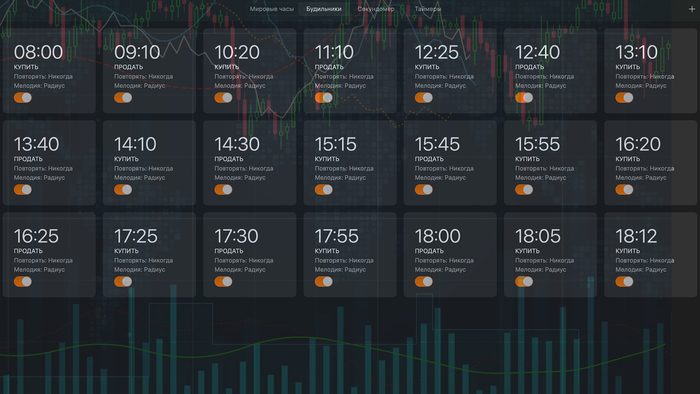Open the Секундомер tab

[x=375, y=9]
